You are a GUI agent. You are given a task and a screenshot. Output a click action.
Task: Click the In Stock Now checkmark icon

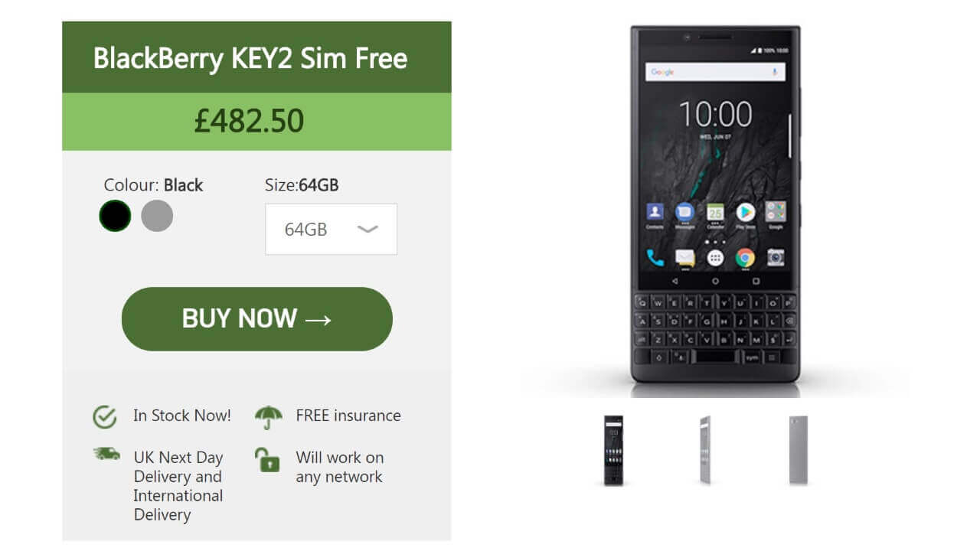104,416
